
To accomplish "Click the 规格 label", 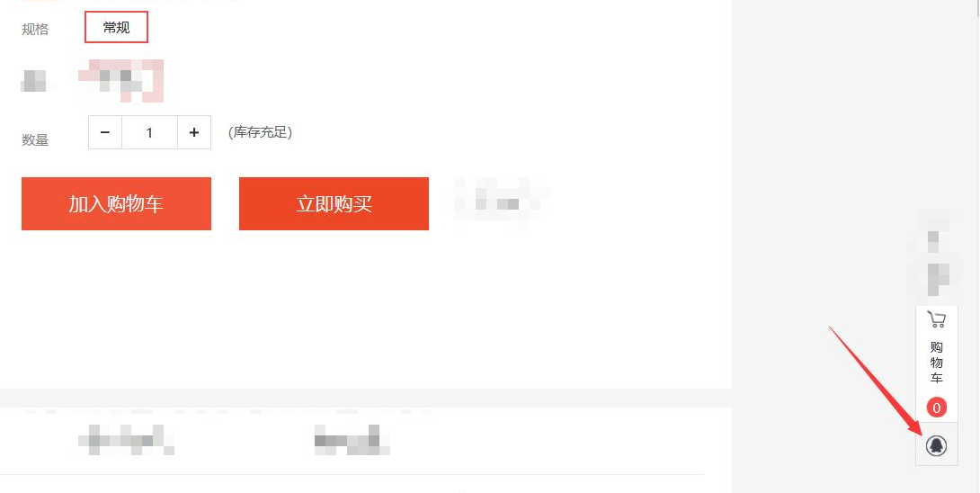I will pyautogui.click(x=35, y=29).
